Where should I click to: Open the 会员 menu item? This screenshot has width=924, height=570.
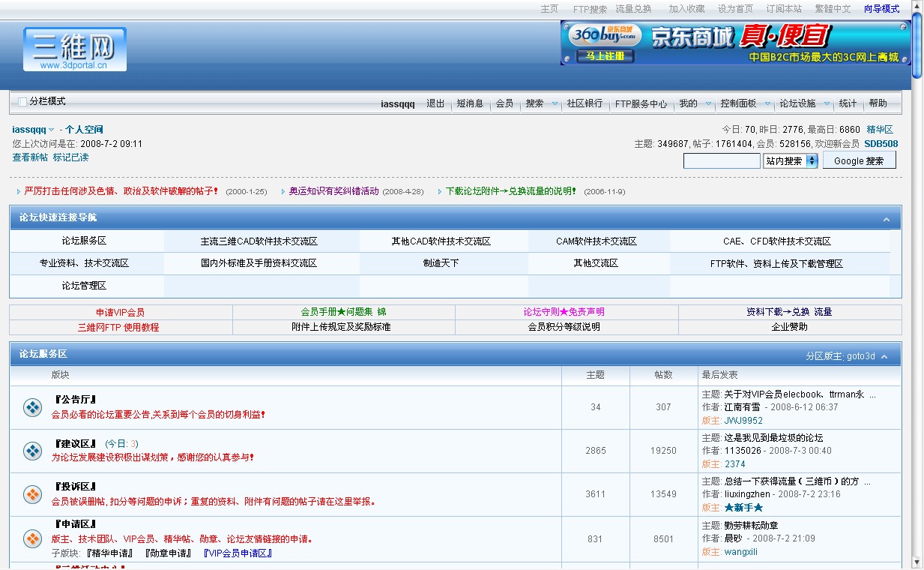click(x=504, y=103)
